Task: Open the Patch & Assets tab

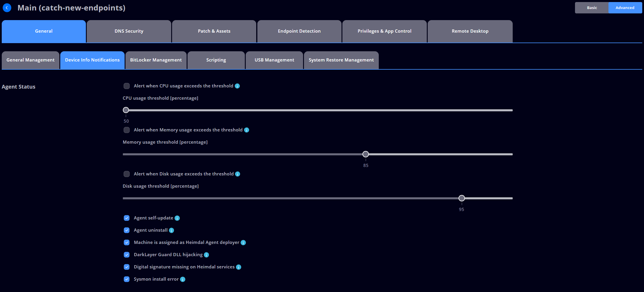Action: [214, 31]
